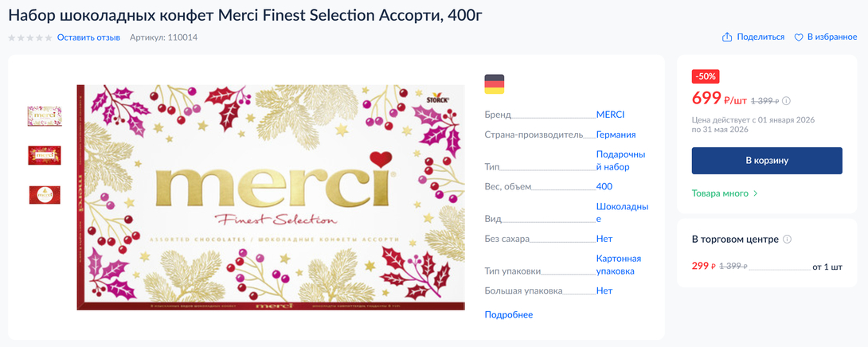Click the Шоколадные category link
Screen dimensions: 868x347
click(x=621, y=212)
